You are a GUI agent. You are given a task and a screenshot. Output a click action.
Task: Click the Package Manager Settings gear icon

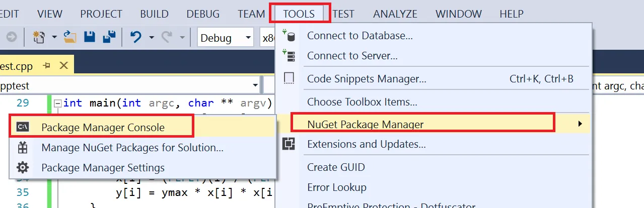tap(23, 168)
